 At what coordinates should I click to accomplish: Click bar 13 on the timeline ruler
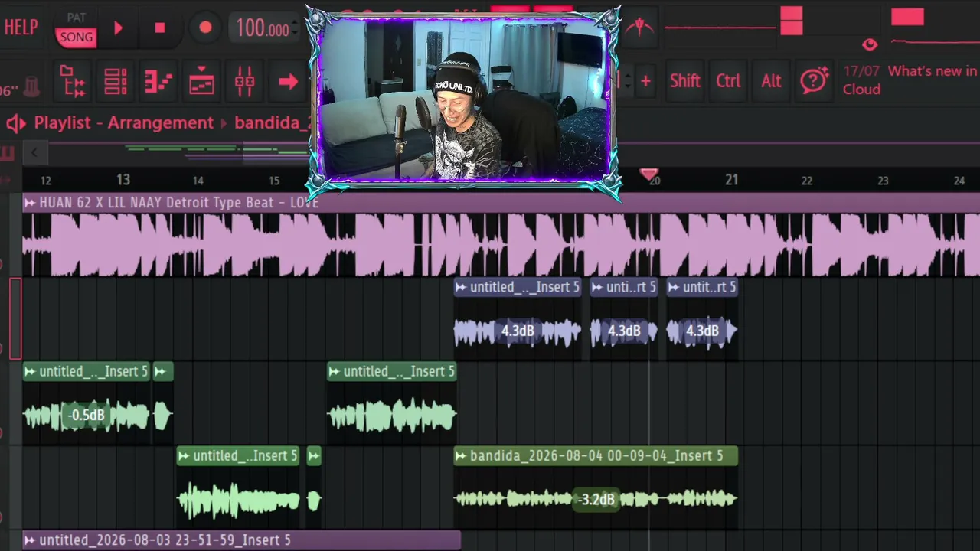click(122, 180)
